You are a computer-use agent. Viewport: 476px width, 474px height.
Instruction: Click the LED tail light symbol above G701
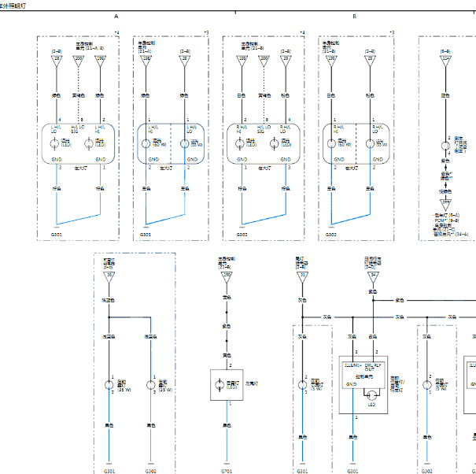pyautogui.click(x=220, y=385)
